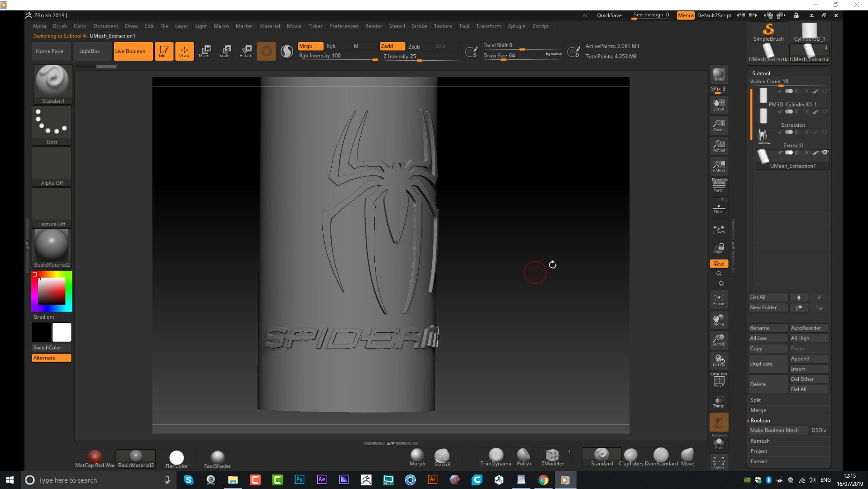Open the Dots stroke picker
868x489 pixels.
point(52,125)
